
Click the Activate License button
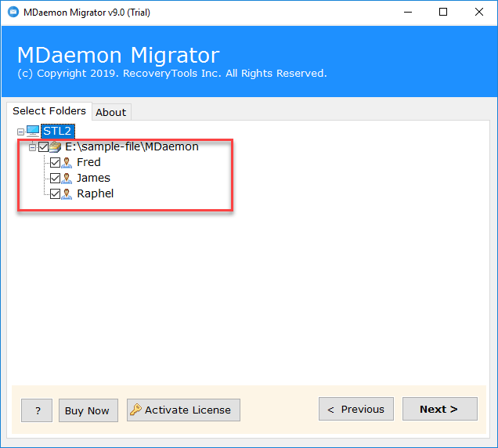(183, 410)
